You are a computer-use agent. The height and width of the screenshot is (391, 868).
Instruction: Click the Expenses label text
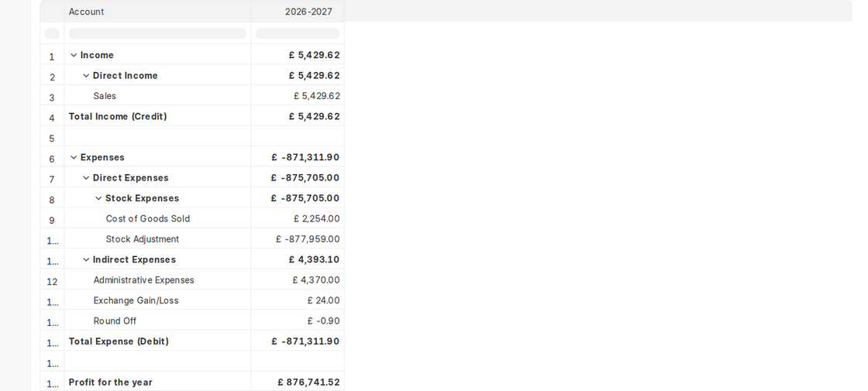[102, 158]
